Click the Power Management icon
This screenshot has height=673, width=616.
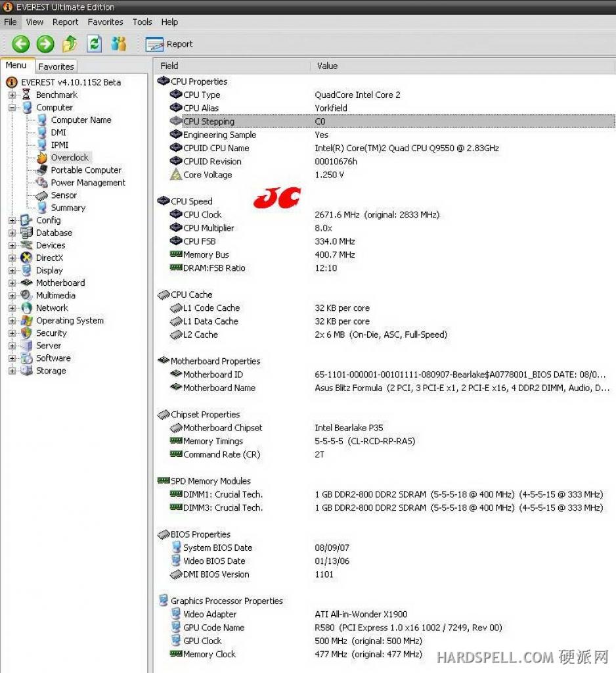click(42, 183)
